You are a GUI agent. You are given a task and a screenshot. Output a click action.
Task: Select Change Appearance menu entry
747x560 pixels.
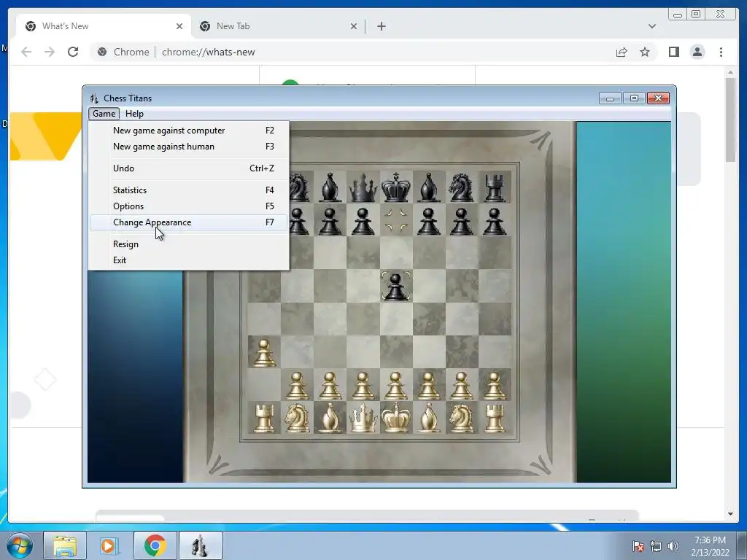coord(189,222)
